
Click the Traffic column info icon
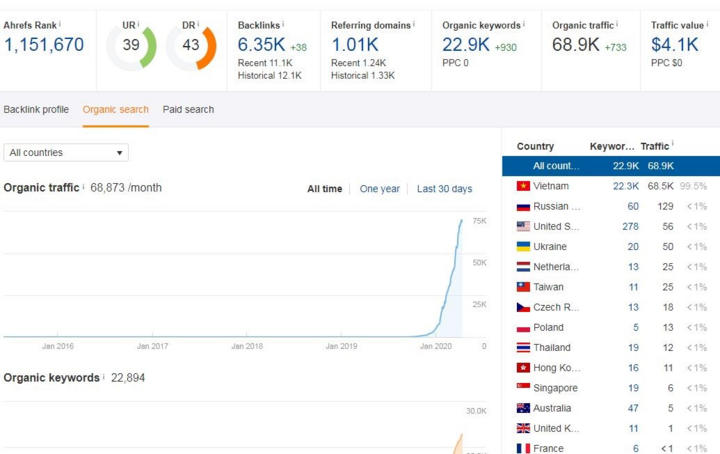[673, 144]
